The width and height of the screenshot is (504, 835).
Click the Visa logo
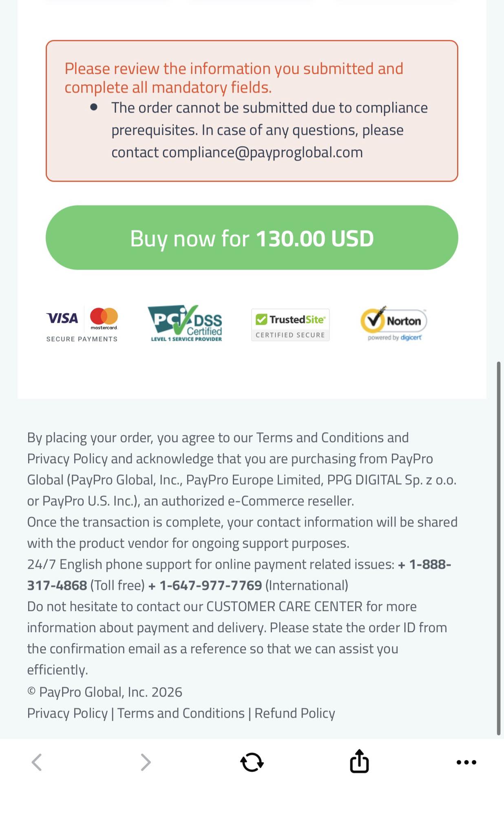click(62, 318)
